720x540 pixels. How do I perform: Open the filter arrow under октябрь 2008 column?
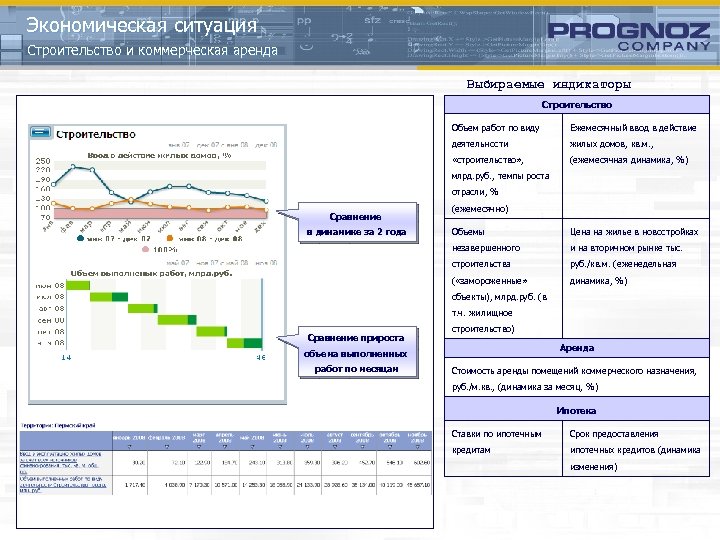point(389,446)
